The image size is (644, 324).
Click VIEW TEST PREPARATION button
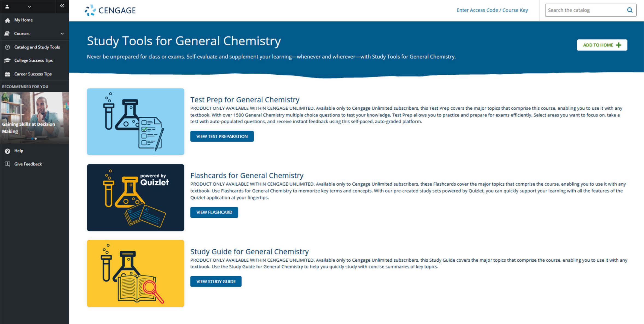click(222, 136)
